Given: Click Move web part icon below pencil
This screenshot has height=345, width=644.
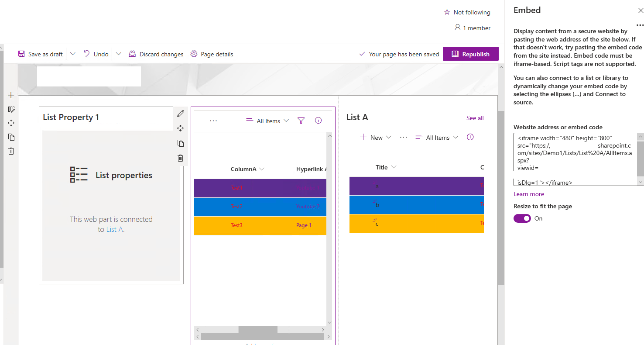Looking at the screenshot, I should point(180,128).
